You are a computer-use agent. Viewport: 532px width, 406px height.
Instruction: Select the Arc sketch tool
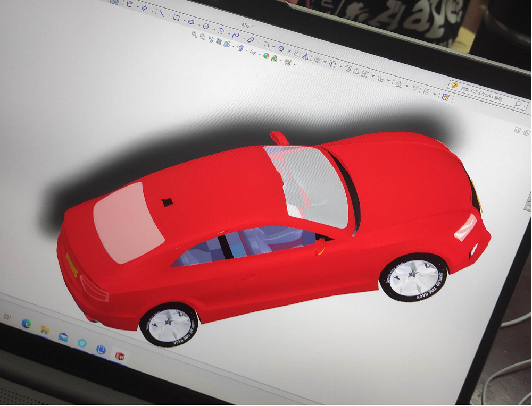pos(221,31)
